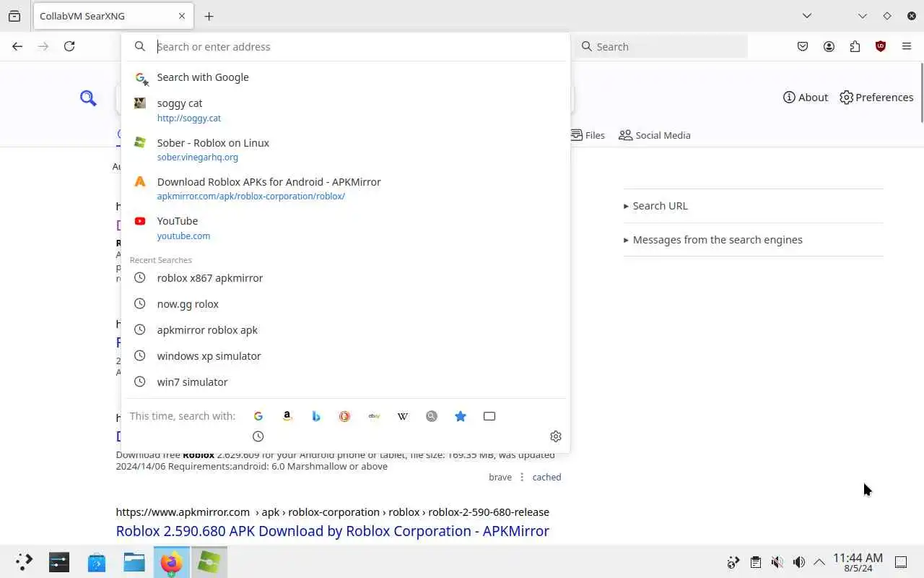
Task: Open a new tab with plus button
Action: coord(209,16)
